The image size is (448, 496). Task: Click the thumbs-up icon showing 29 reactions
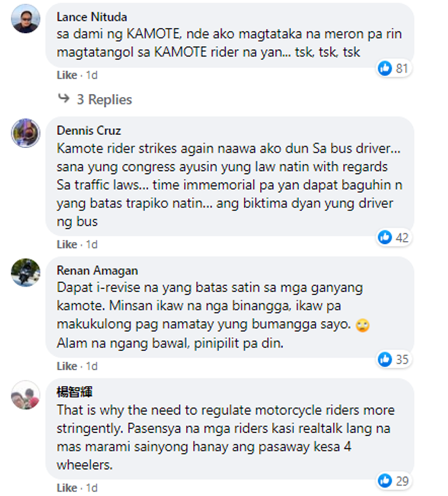point(385,481)
